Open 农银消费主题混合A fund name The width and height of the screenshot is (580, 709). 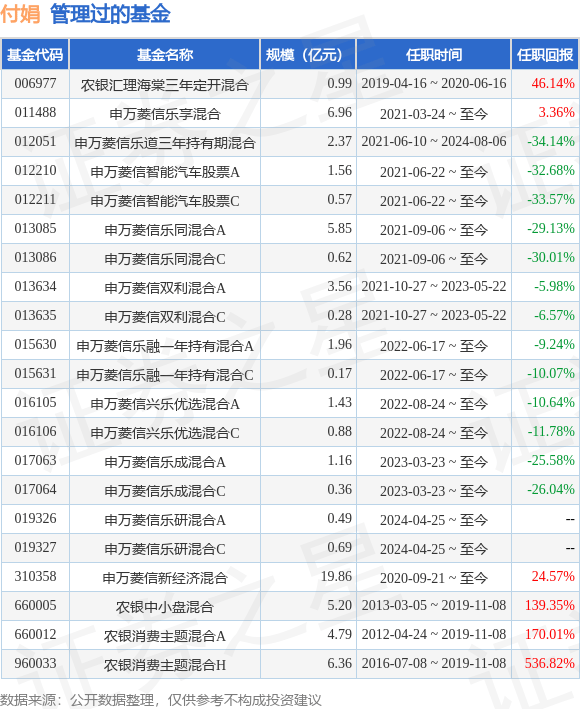(165, 635)
